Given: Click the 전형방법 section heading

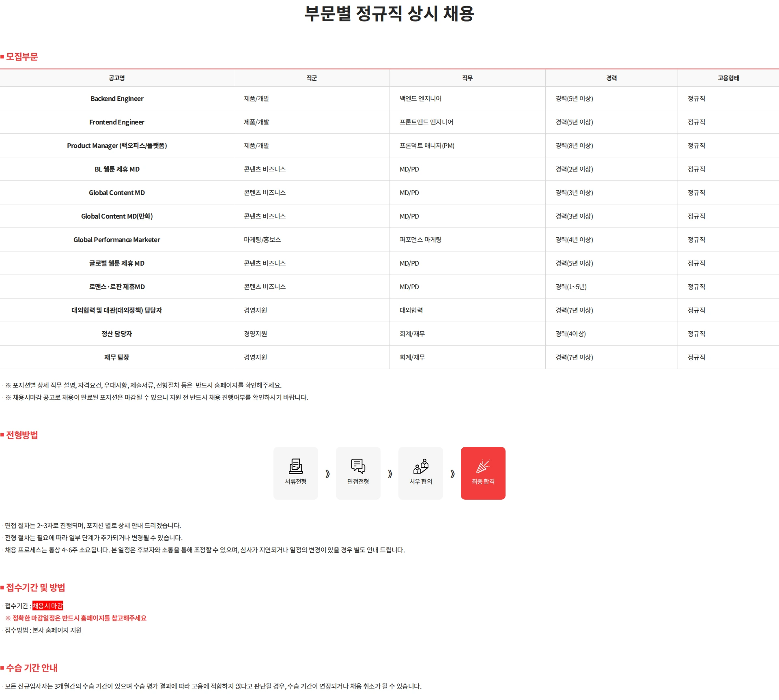Looking at the screenshot, I should pyautogui.click(x=22, y=435).
